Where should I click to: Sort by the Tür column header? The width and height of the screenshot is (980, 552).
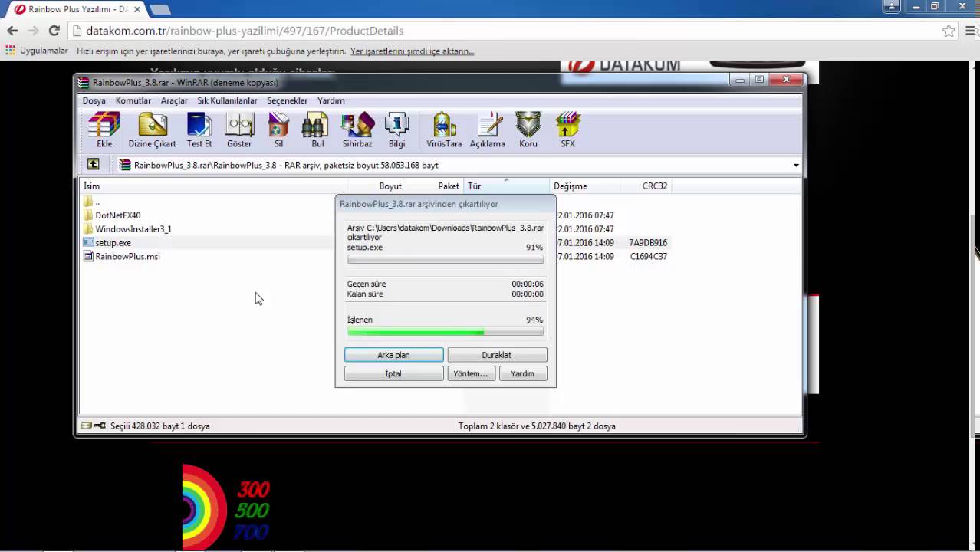point(506,186)
